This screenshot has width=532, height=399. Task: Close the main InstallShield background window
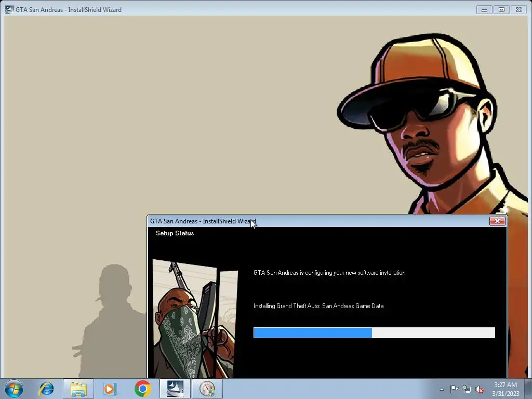click(519, 10)
